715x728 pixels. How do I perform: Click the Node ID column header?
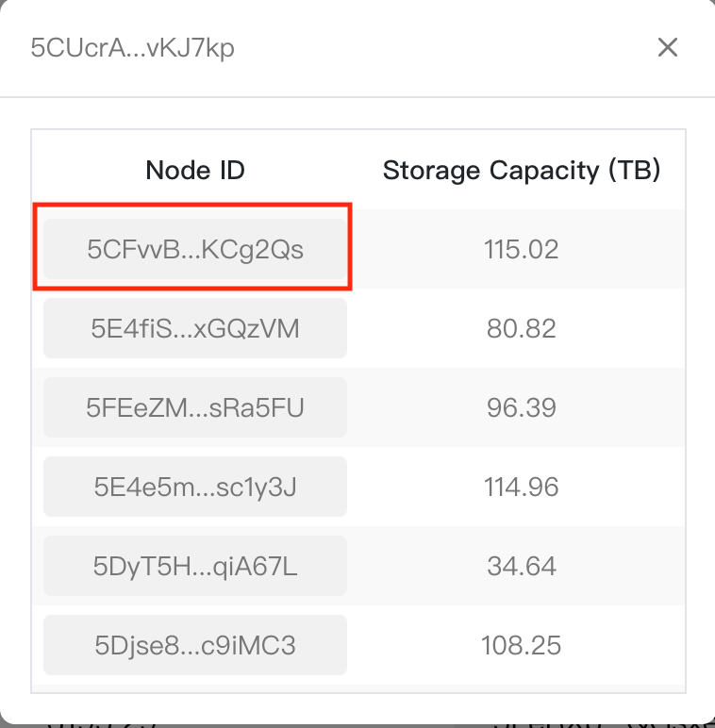point(195,170)
